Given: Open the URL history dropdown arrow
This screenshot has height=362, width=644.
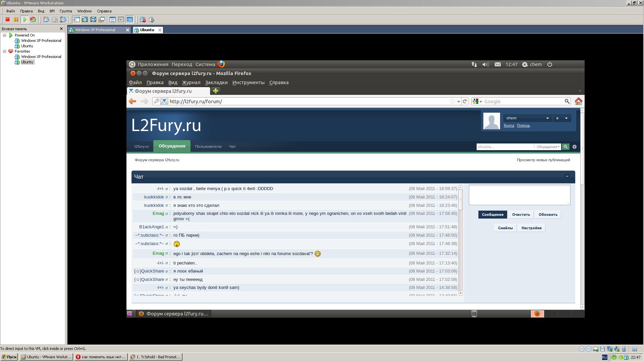Looking at the screenshot, I should pos(459,102).
